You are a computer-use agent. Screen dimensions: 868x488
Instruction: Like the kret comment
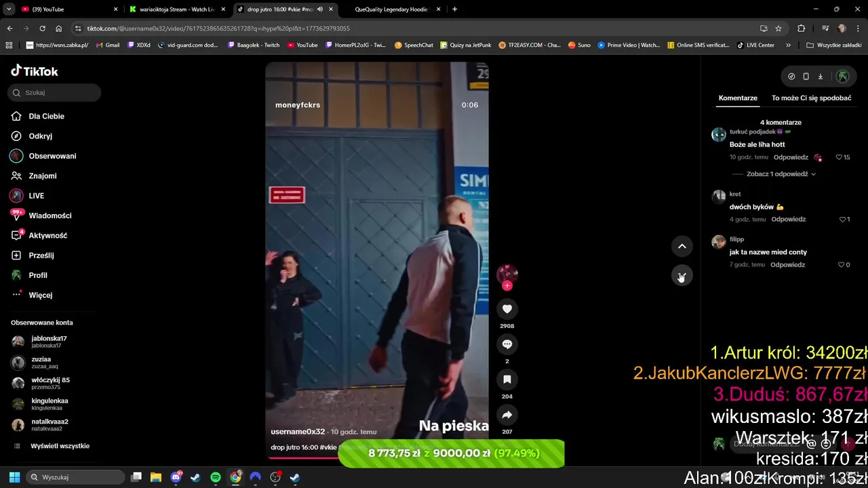tap(842, 220)
